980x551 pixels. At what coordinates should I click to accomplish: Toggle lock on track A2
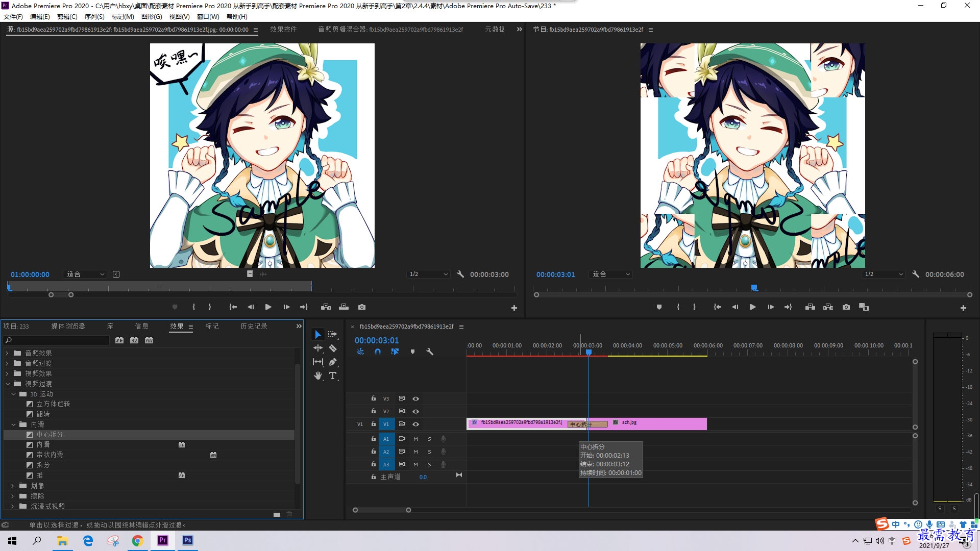373,452
